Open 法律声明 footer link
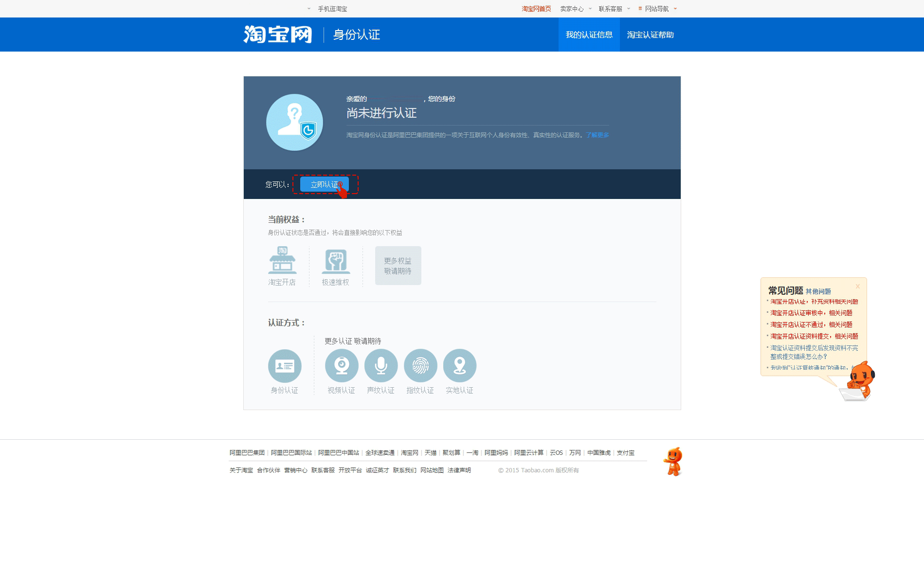 [x=459, y=470]
